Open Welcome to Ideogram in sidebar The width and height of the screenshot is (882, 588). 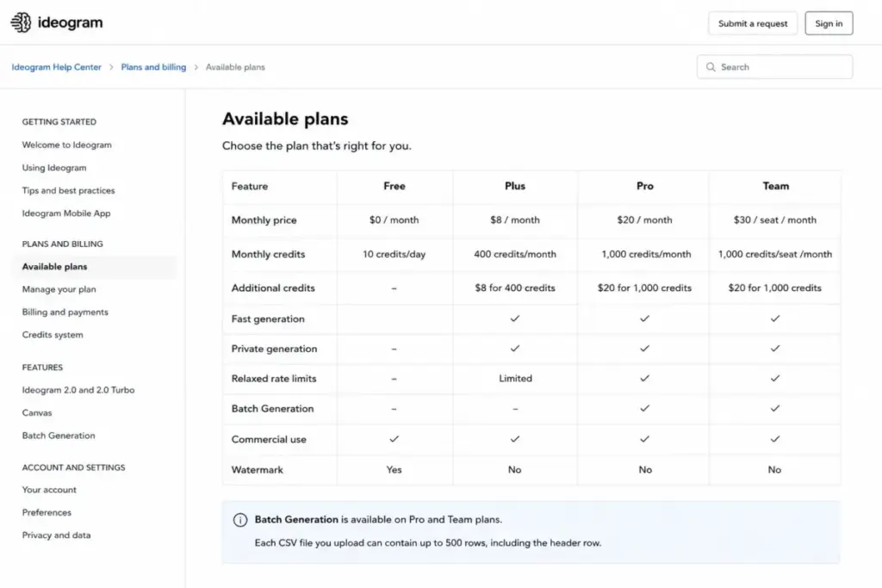pos(67,145)
